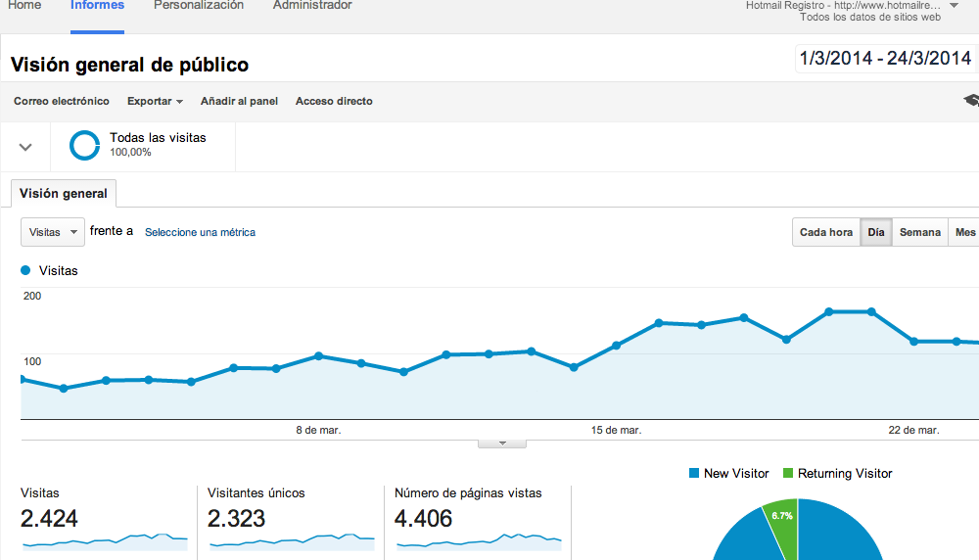
Task: Click the Todas las visitas donut icon
Action: click(85, 146)
